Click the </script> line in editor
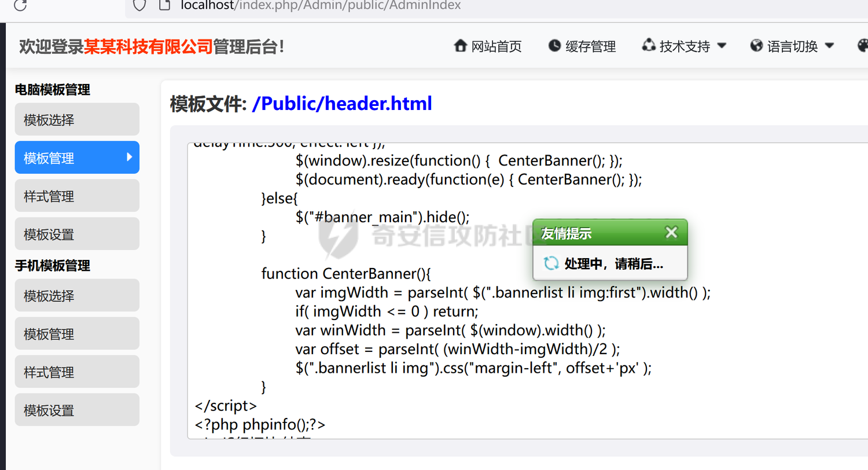868x470 pixels. pos(226,405)
